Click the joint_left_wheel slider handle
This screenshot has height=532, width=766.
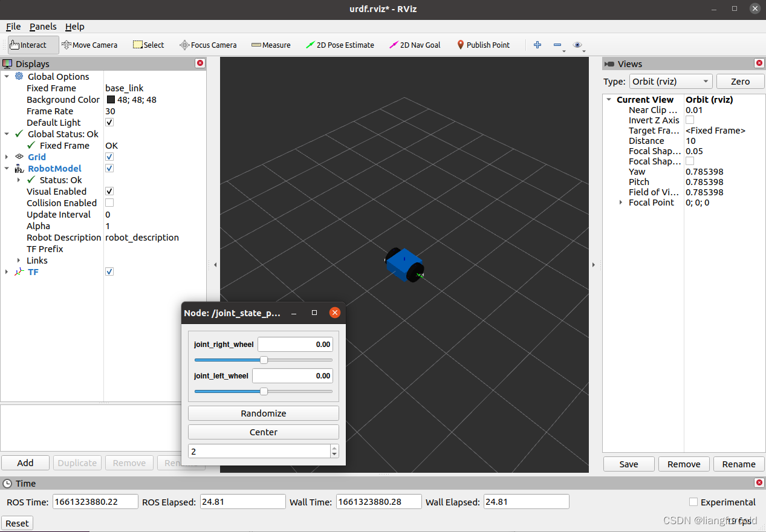click(264, 391)
